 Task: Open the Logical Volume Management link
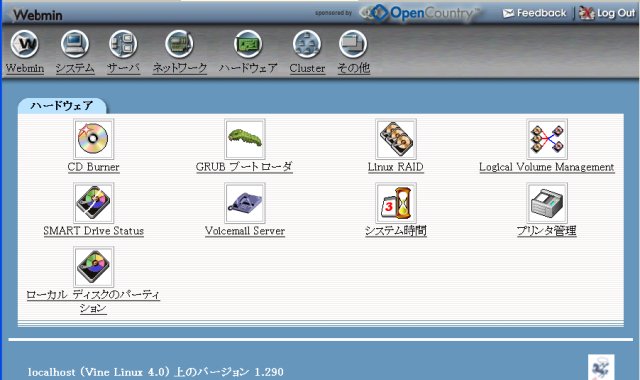pos(547,167)
